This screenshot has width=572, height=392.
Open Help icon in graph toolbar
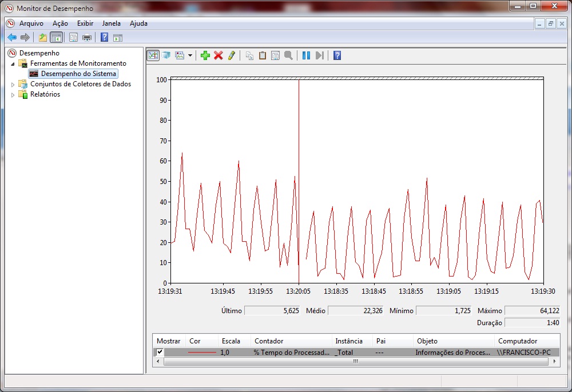click(337, 55)
